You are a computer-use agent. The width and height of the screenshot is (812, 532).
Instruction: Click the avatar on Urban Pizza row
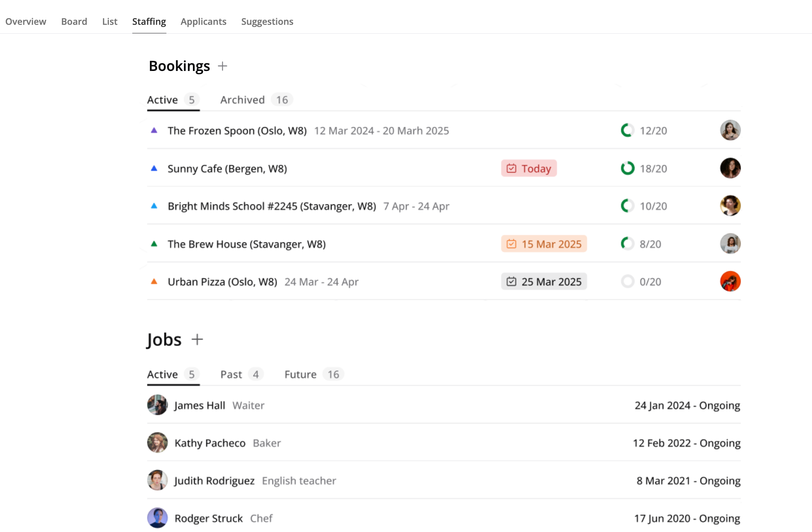(730, 282)
